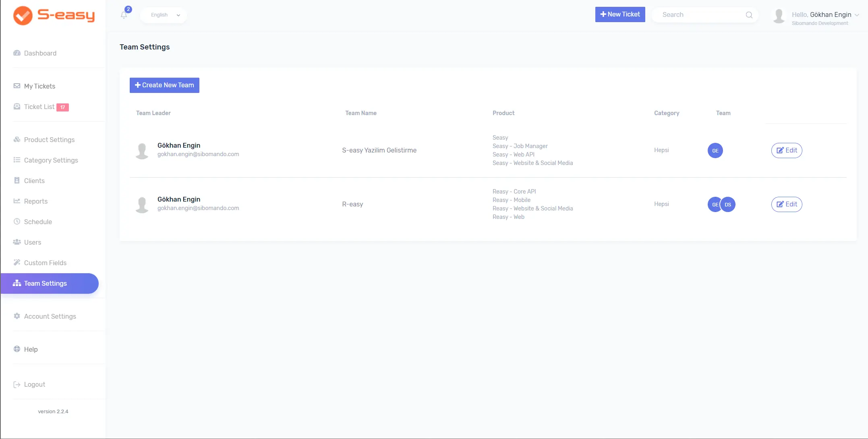Go to My Tickets
868x439 pixels.
(39, 86)
